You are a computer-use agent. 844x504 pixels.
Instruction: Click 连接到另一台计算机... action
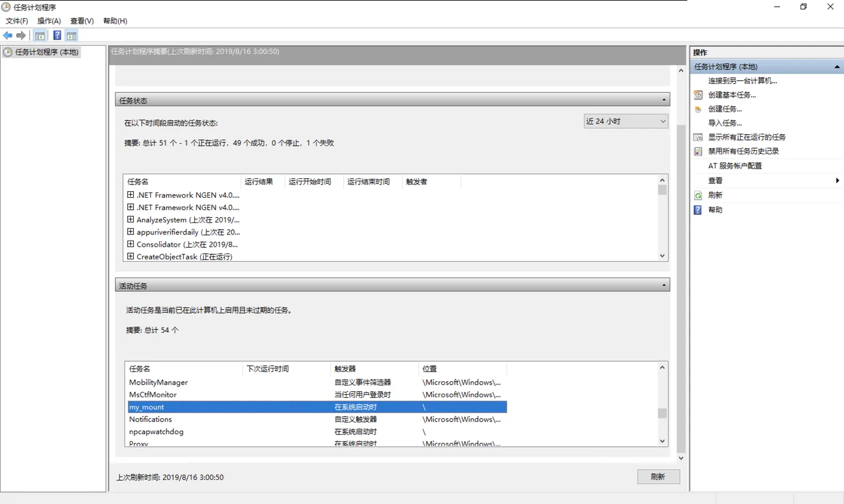click(743, 81)
